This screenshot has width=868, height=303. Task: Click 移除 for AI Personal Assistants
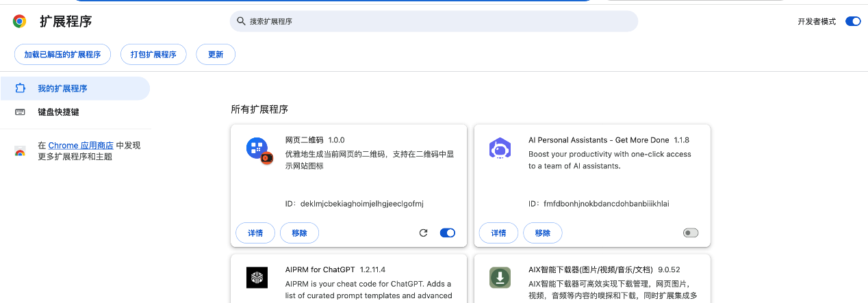(542, 233)
